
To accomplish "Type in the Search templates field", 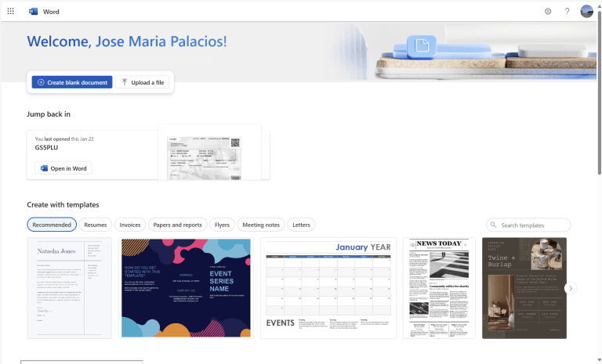I will coord(533,225).
